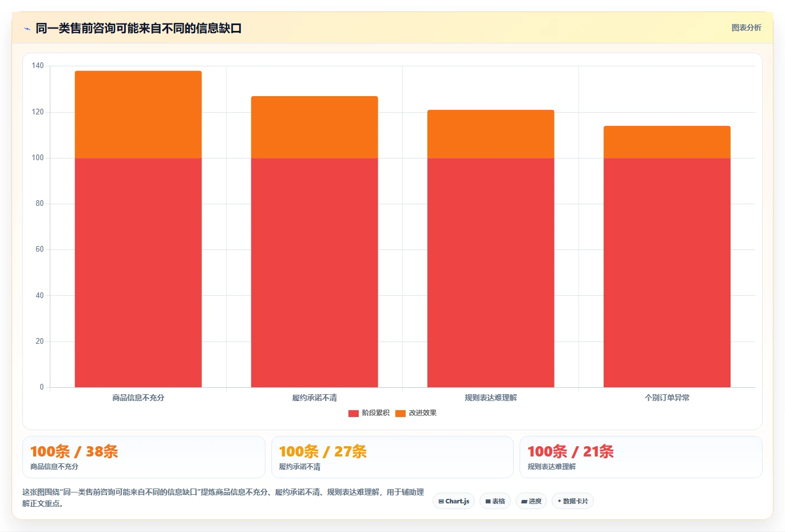The height and width of the screenshot is (532, 785).
Task: Click the 100 y-axis tick label
Action: pyautogui.click(x=38, y=157)
